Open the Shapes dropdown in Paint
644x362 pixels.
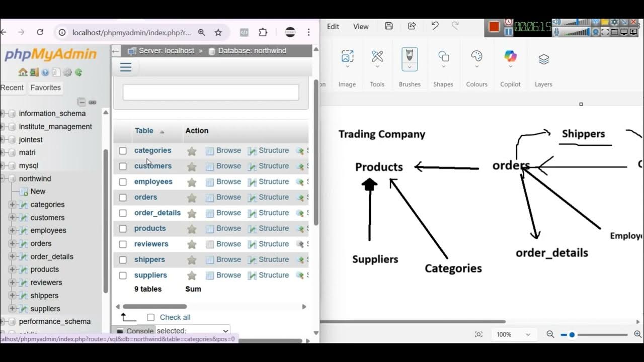coord(443,66)
